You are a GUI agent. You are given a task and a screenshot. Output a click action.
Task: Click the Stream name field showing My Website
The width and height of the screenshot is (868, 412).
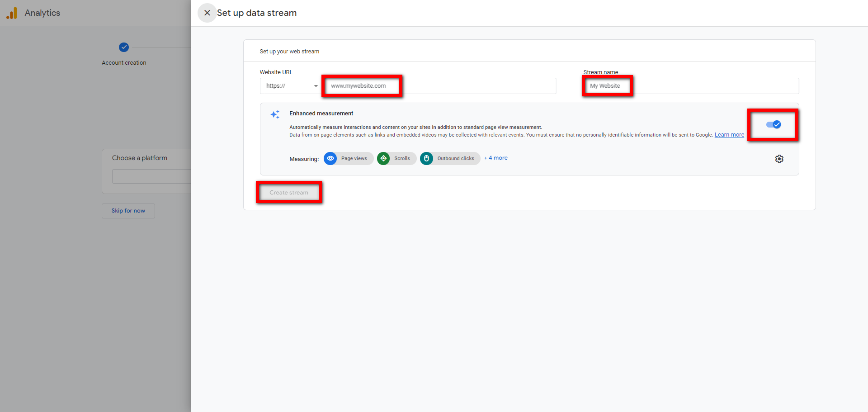pos(607,85)
